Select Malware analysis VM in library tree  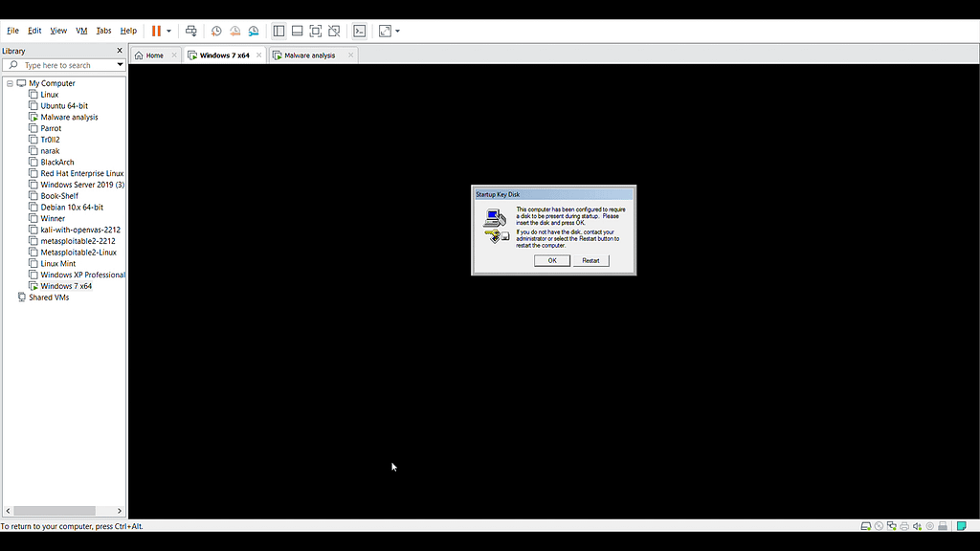click(69, 117)
